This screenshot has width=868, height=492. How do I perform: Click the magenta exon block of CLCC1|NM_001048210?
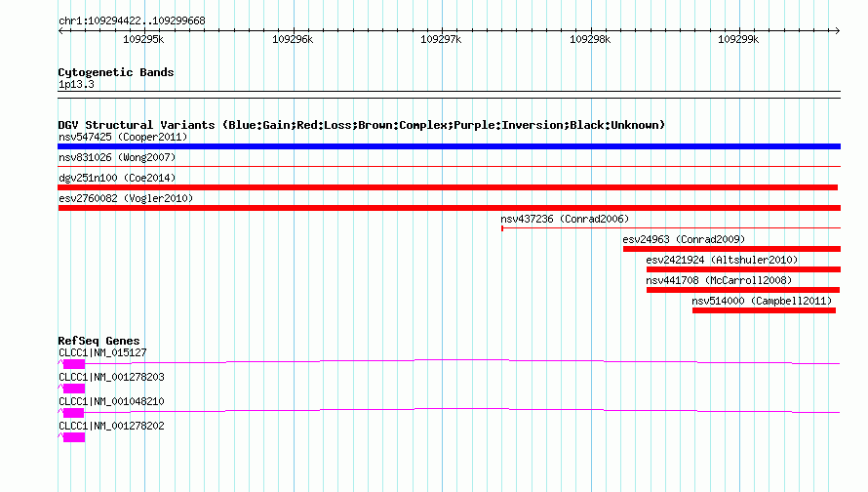pyautogui.click(x=73, y=413)
